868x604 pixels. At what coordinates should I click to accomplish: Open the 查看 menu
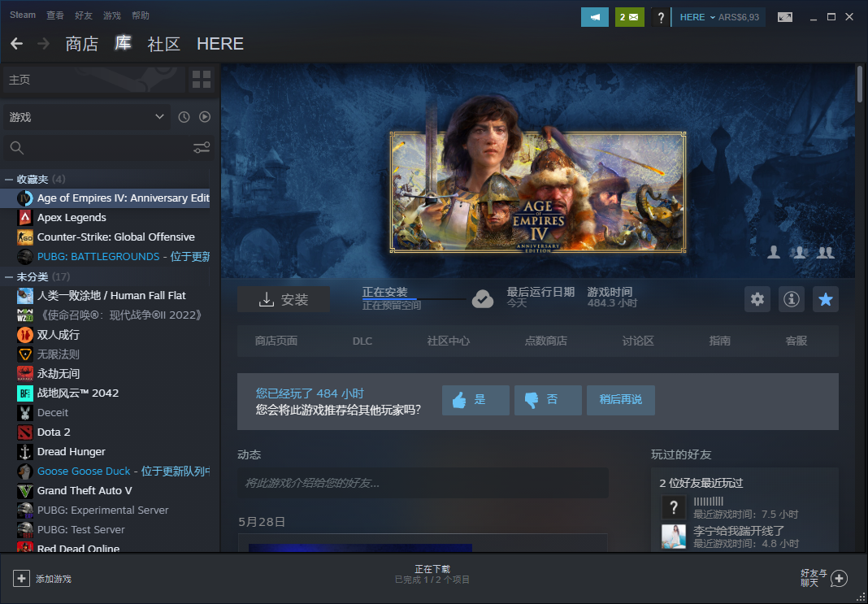tap(55, 15)
